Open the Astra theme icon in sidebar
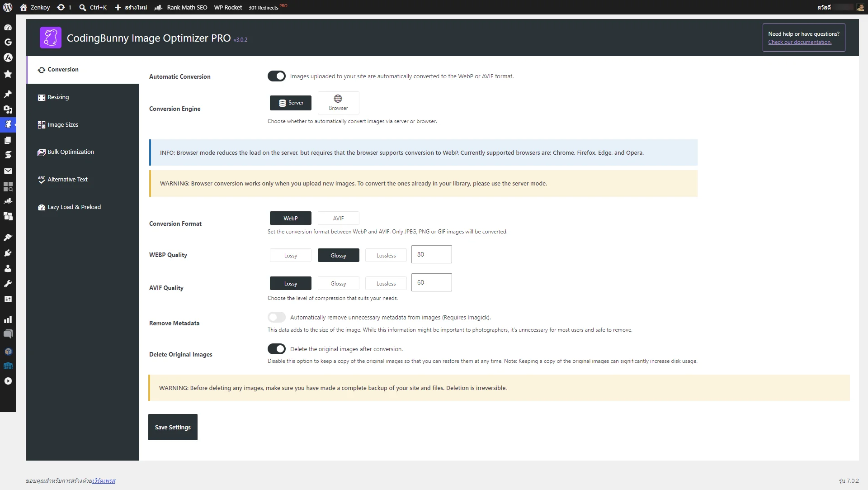 coord(8,57)
